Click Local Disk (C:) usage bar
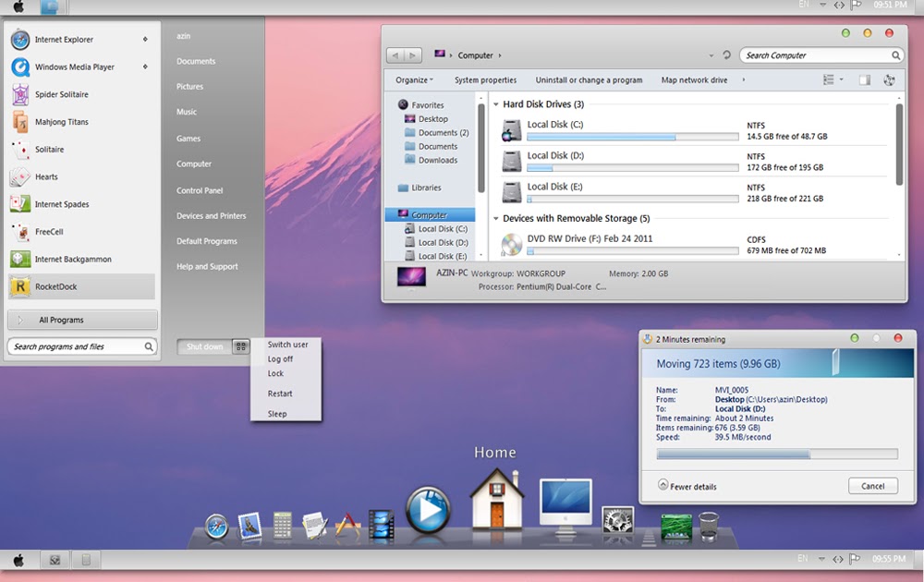This screenshot has height=582, width=924. point(632,137)
